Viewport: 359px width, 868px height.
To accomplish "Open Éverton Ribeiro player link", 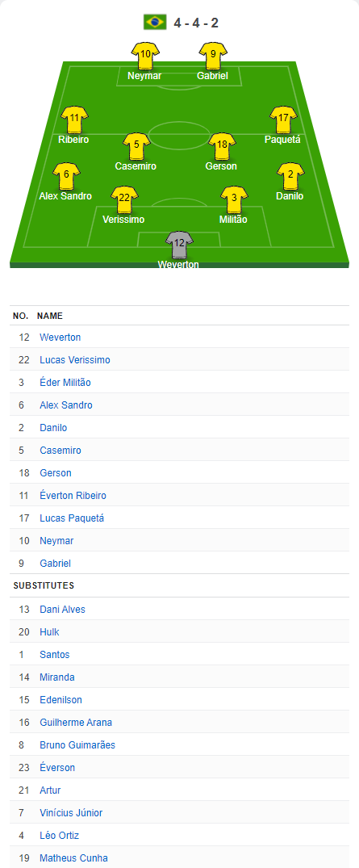I will 73,496.
